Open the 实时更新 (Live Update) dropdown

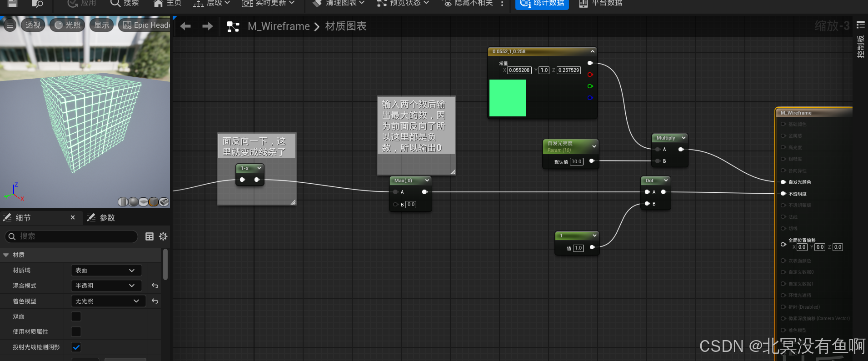(268, 3)
